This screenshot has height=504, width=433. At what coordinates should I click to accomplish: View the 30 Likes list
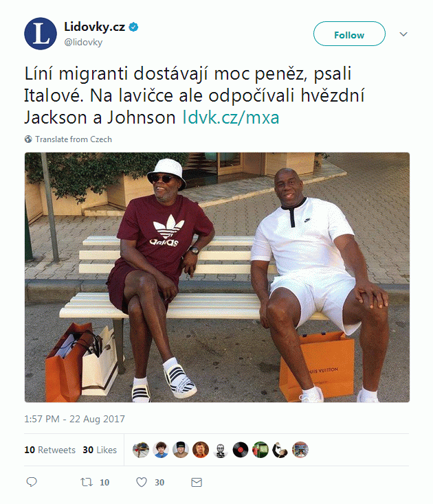(x=100, y=450)
